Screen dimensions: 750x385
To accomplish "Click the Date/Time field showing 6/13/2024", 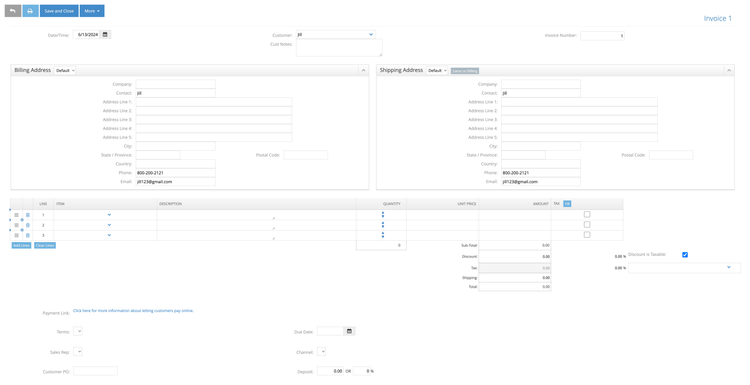I will coord(87,34).
